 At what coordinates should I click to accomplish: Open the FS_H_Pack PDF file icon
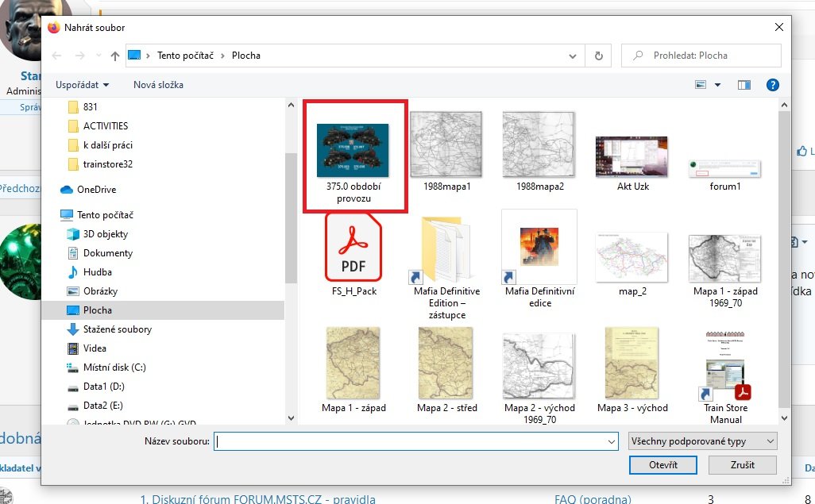tap(354, 250)
